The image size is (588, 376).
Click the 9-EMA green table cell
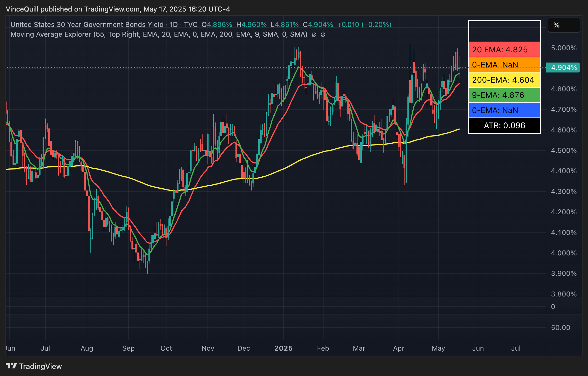coord(504,95)
